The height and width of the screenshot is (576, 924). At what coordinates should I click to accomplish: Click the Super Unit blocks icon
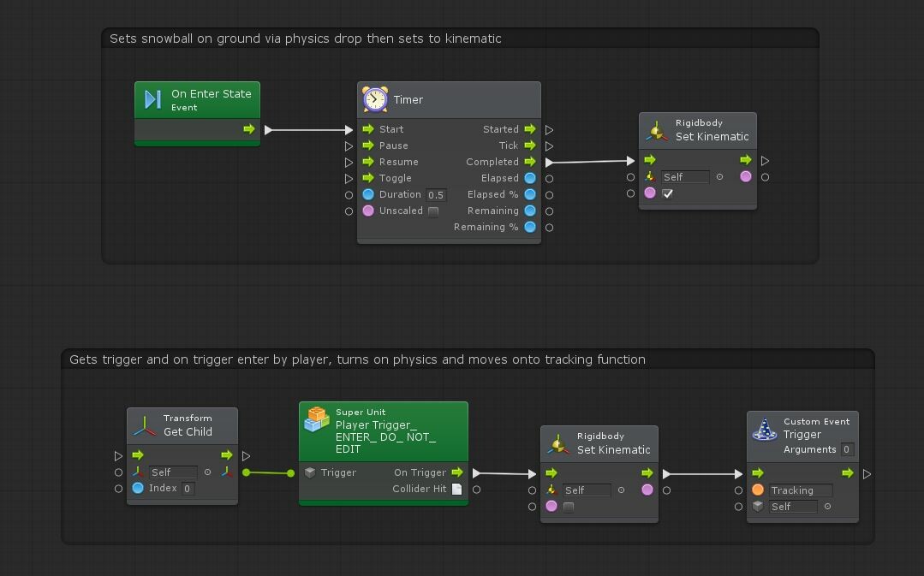coord(317,419)
